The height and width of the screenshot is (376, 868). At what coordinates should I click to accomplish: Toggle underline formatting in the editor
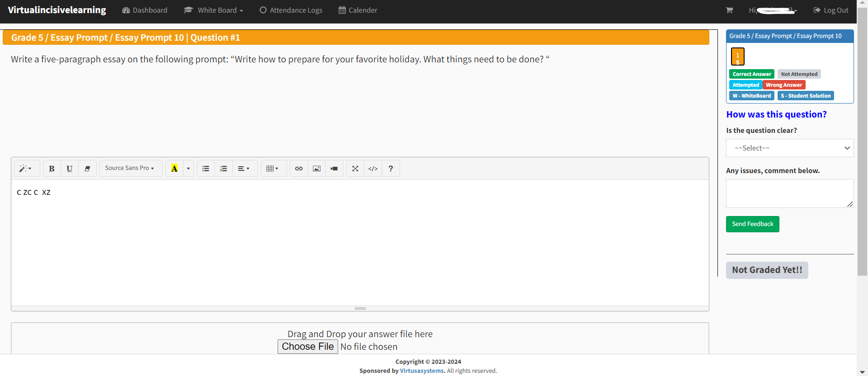(69, 169)
